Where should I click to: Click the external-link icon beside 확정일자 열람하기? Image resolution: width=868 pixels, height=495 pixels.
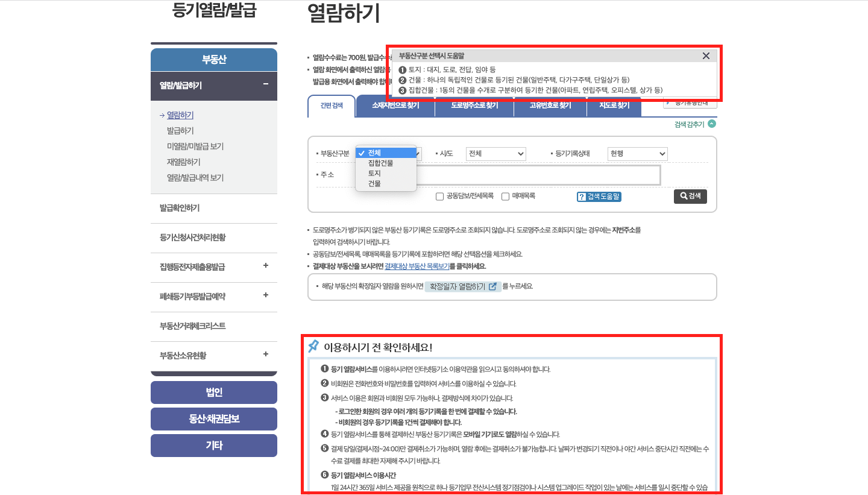tap(493, 286)
